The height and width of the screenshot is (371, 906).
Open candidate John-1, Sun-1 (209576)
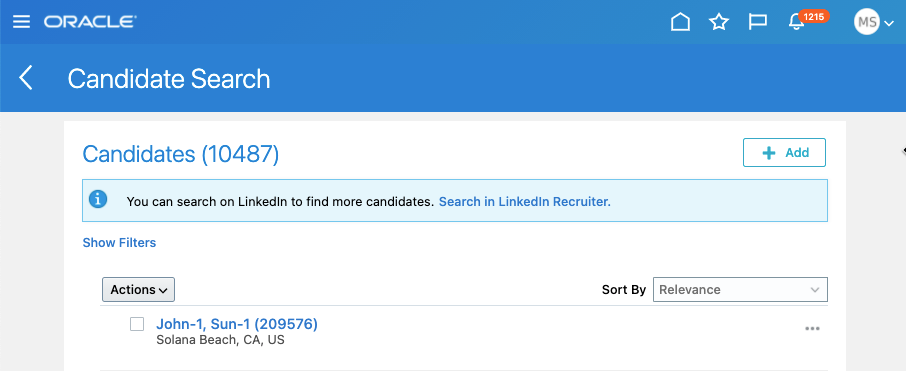237,324
